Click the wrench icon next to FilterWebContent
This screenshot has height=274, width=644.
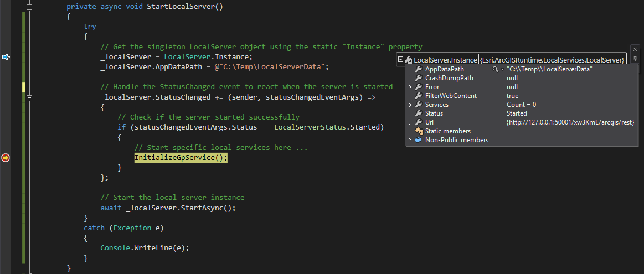pyautogui.click(x=419, y=96)
